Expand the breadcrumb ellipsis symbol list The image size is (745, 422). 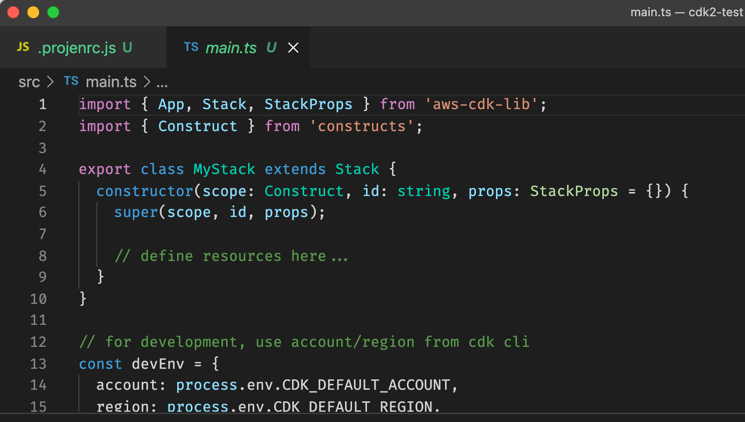(162, 84)
